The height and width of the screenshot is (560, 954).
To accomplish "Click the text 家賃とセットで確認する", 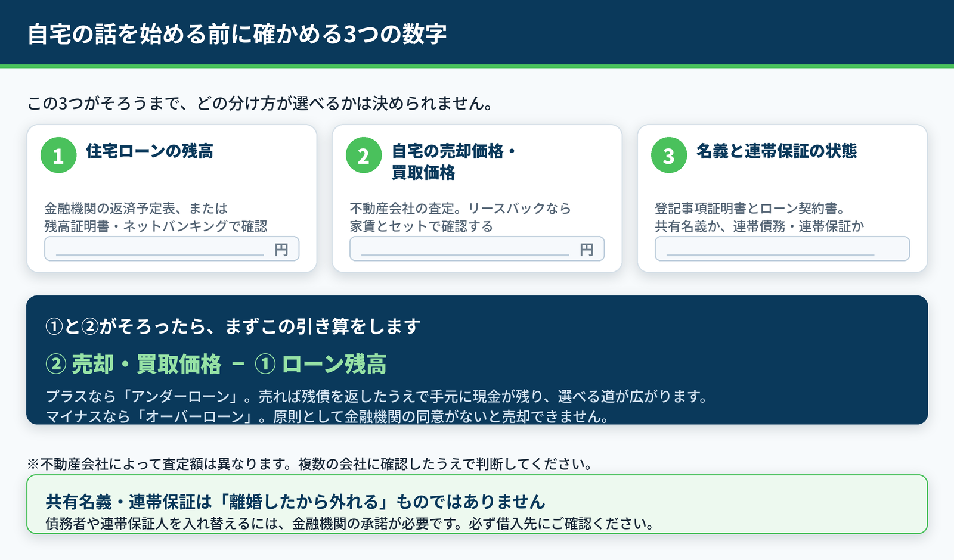I will pos(422,226).
